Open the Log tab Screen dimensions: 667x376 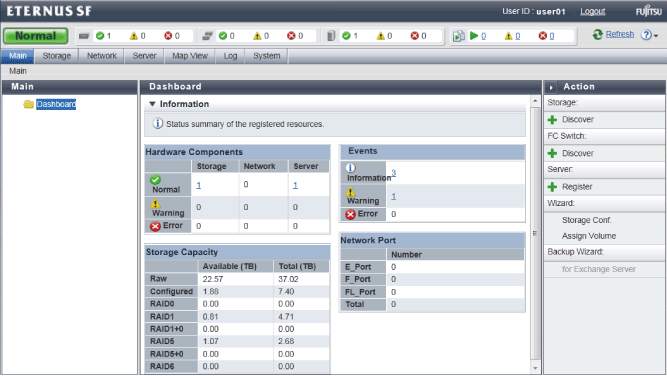230,56
